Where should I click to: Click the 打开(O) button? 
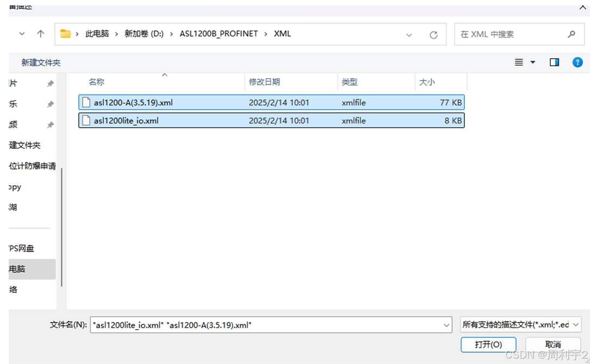(488, 344)
